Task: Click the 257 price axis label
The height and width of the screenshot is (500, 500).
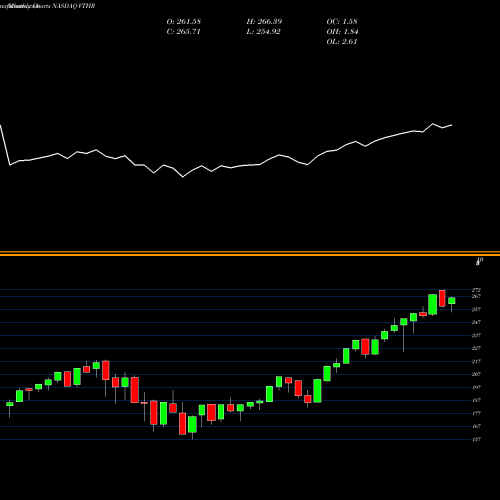Action: point(476,309)
